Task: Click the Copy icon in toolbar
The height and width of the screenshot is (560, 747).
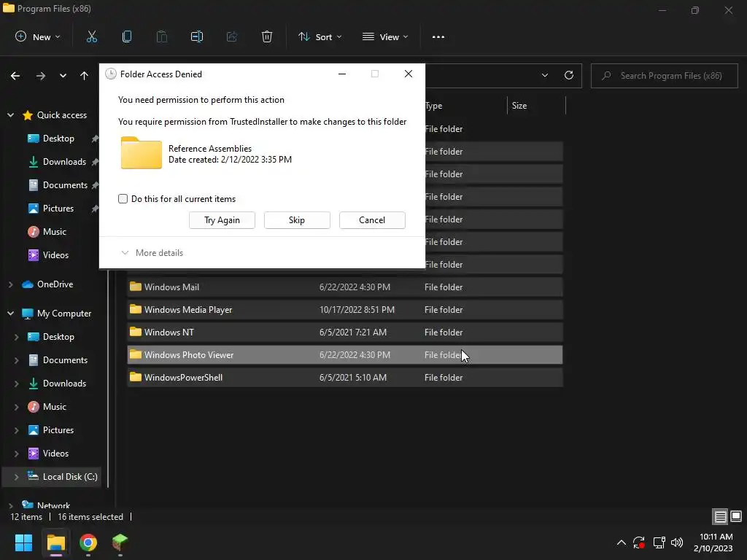Action: (x=127, y=36)
